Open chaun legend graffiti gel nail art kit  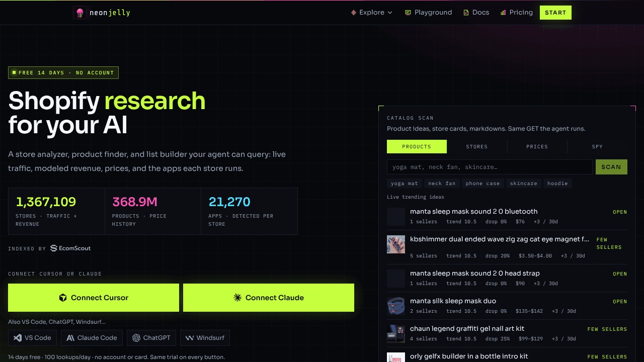[x=507, y=333]
